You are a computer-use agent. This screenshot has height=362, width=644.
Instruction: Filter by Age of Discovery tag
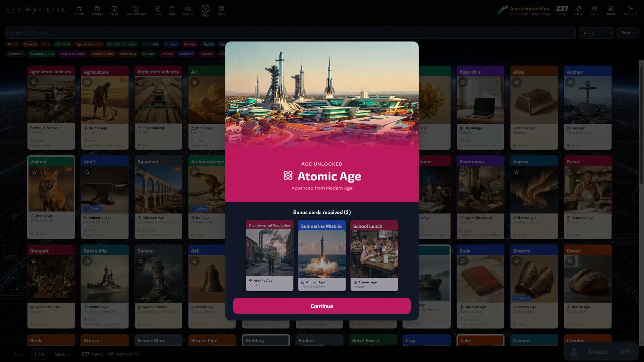click(x=122, y=44)
